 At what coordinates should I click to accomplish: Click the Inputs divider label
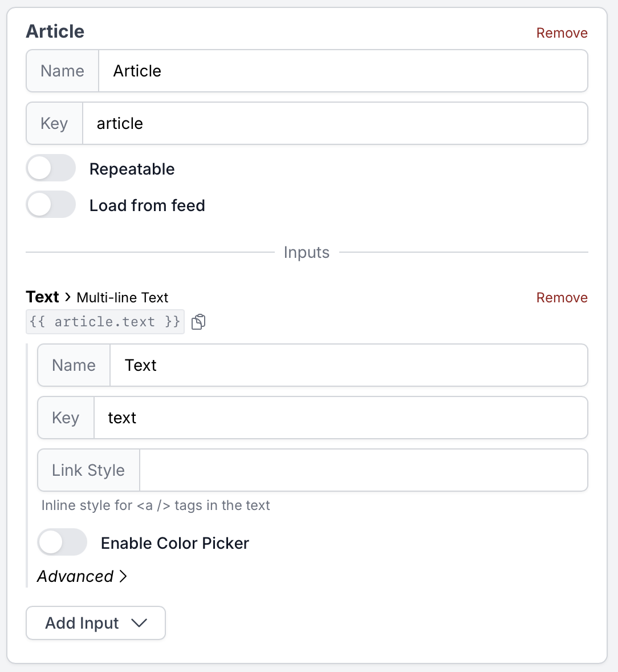point(307,253)
